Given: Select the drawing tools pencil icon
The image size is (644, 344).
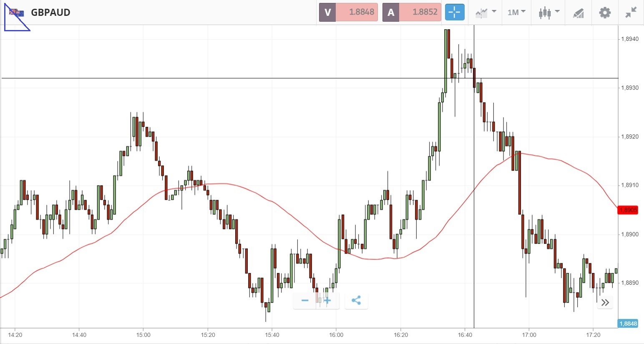Looking at the screenshot, I should 578,13.
